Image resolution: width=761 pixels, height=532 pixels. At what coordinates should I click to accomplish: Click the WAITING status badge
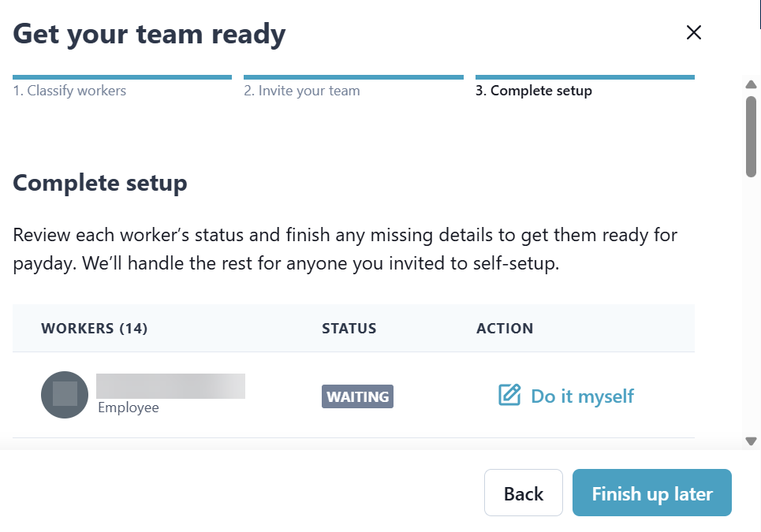pyautogui.click(x=357, y=396)
